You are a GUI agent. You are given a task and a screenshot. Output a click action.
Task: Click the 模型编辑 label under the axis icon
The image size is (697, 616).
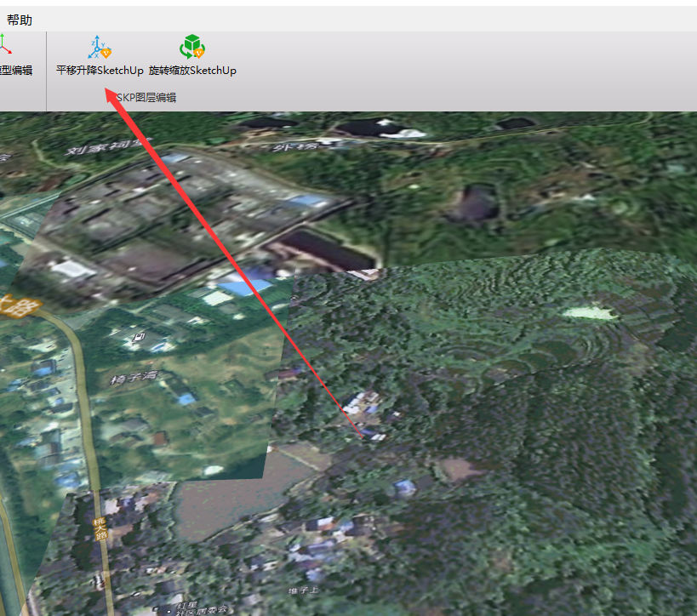(x=15, y=71)
